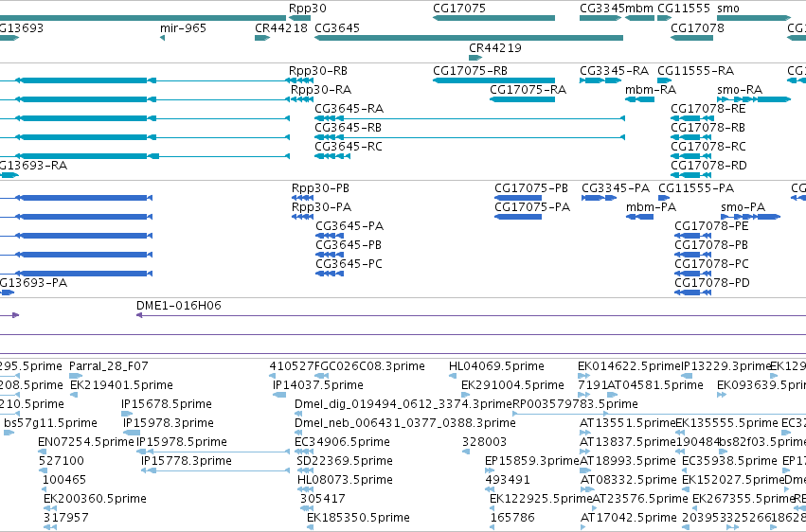Select the CG17078-PD protein label
Image resolution: width=806 pixels, height=532 pixels.
[x=712, y=283]
